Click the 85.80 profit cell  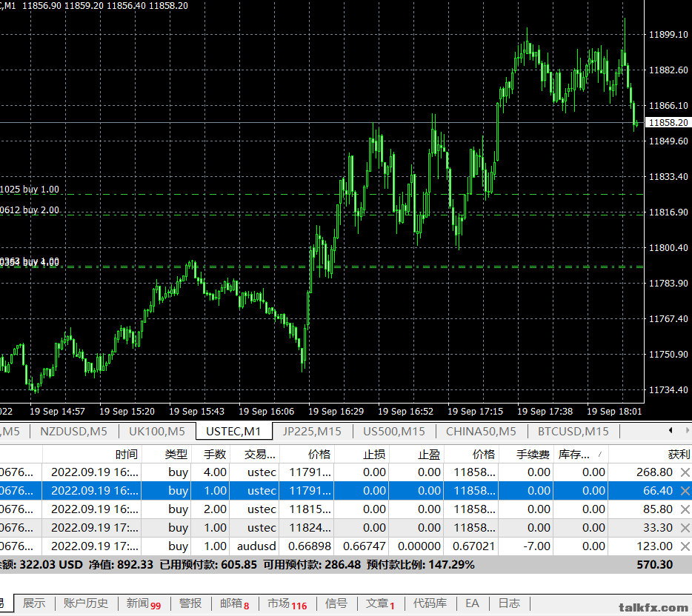coord(658,509)
